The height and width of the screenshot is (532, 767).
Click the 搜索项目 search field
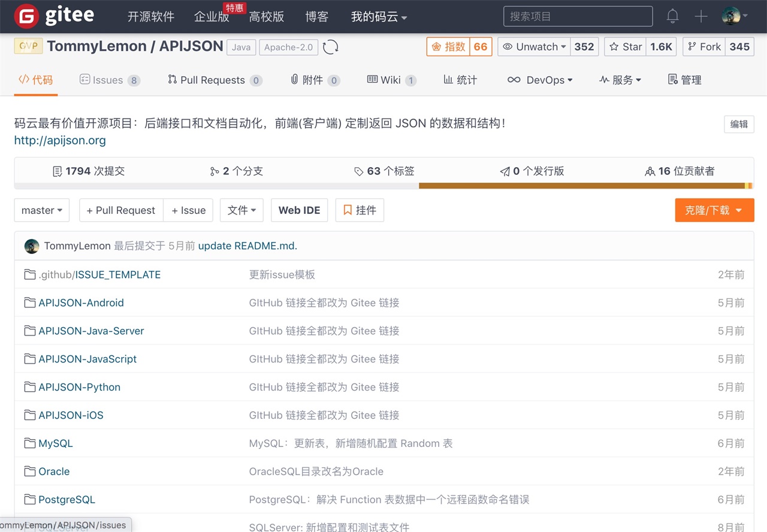coord(578,16)
